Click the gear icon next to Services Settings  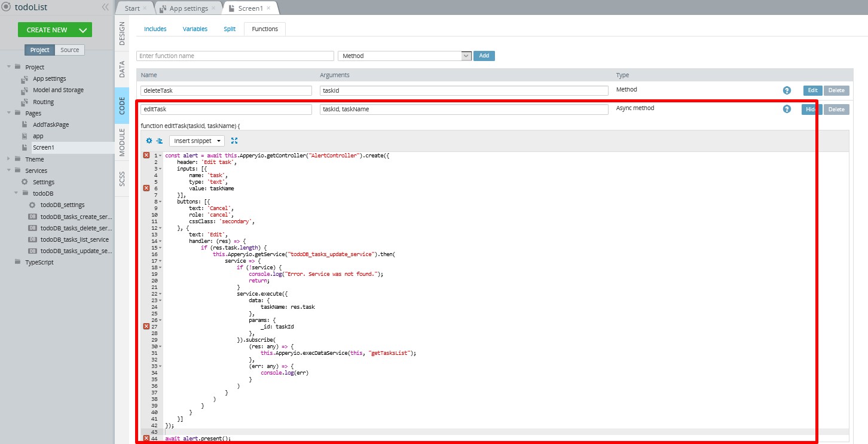25,182
